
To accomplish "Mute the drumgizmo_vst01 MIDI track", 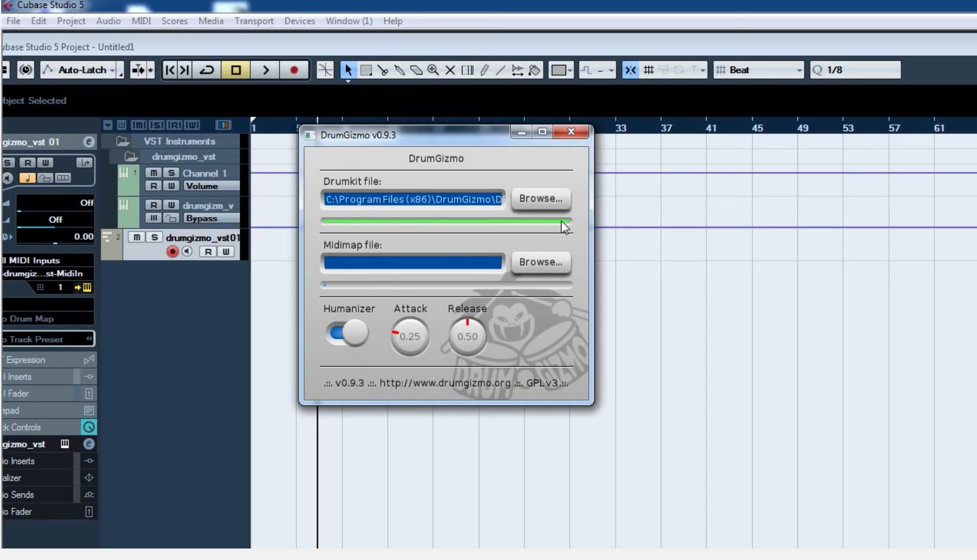I will pyautogui.click(x=136, y=237).
